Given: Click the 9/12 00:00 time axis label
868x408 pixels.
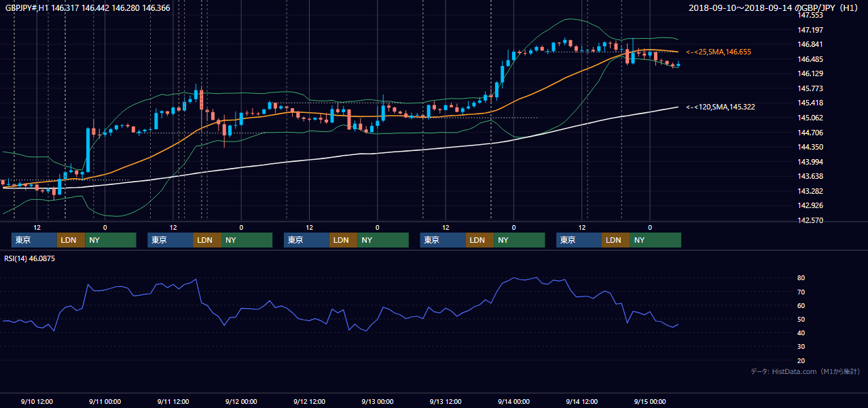Looking at the screenshot, I should 241,402.
